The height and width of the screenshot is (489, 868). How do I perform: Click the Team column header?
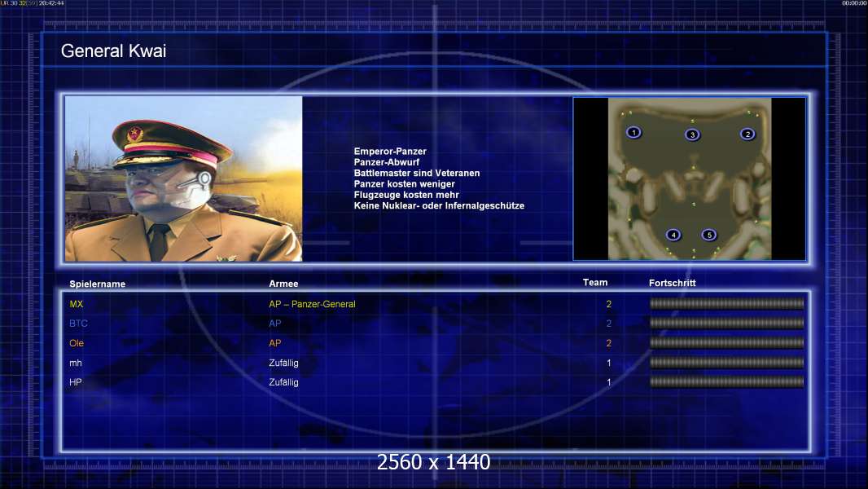tap(595, 283)
